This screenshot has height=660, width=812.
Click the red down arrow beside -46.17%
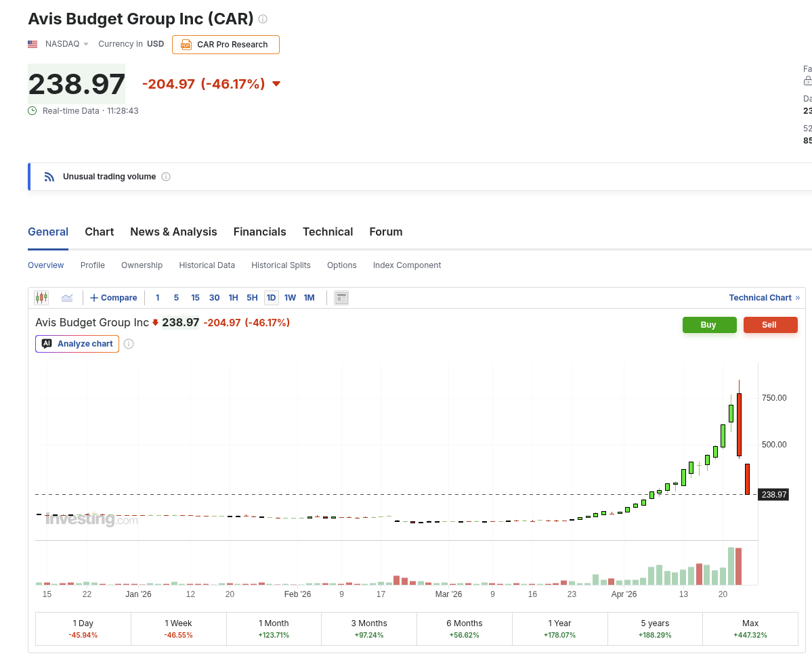(x=276, y=84)
